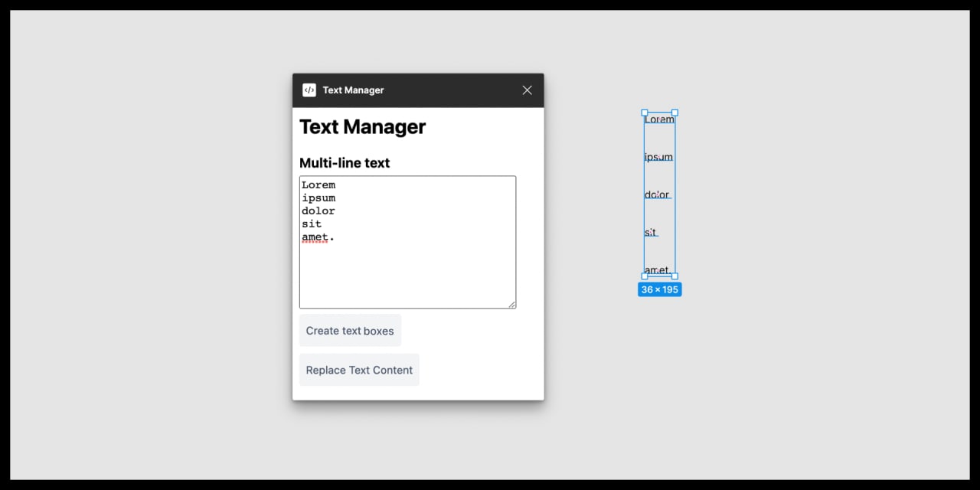Click the word 'Lorem' in the textarea
The image size is (980, 490).
tap(318, 185)
